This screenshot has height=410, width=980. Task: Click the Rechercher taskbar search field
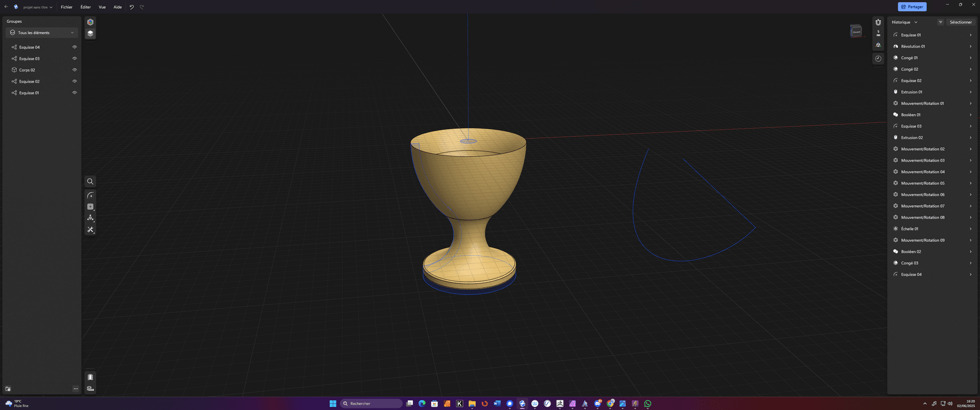coord(371,403)
